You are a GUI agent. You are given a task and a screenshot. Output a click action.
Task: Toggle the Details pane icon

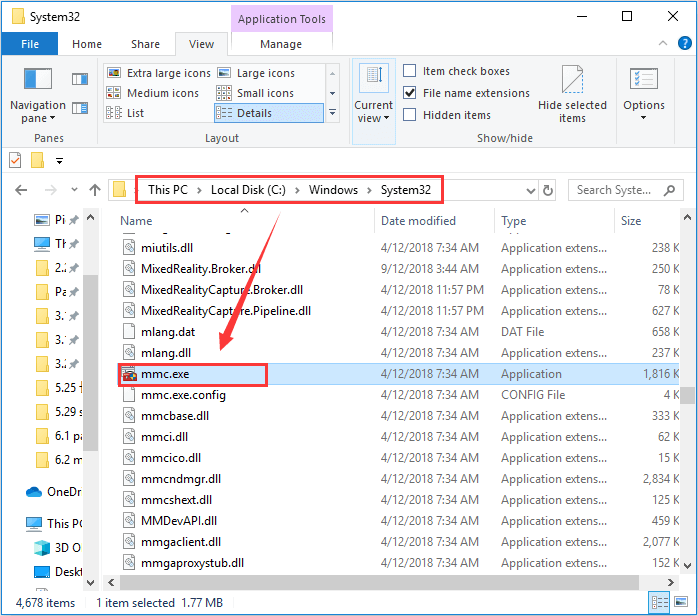click(x=80, y=108)
